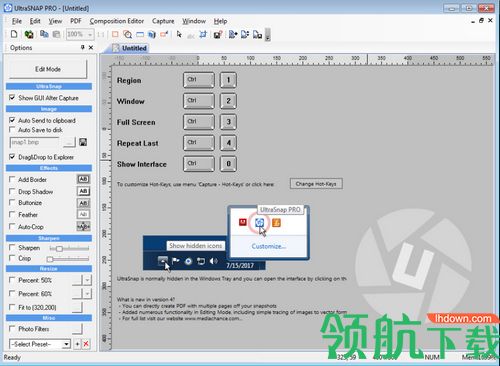Image resolution: width=500 pixels, height=366 pixels.
Task: Pin the Options panel
Action: coord(83,47)
